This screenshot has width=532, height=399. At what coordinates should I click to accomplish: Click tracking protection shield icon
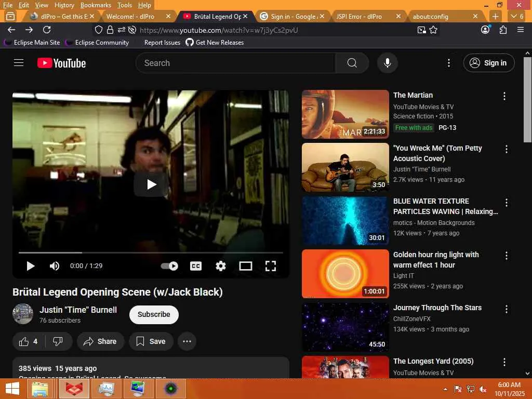[x=98, y=30]
